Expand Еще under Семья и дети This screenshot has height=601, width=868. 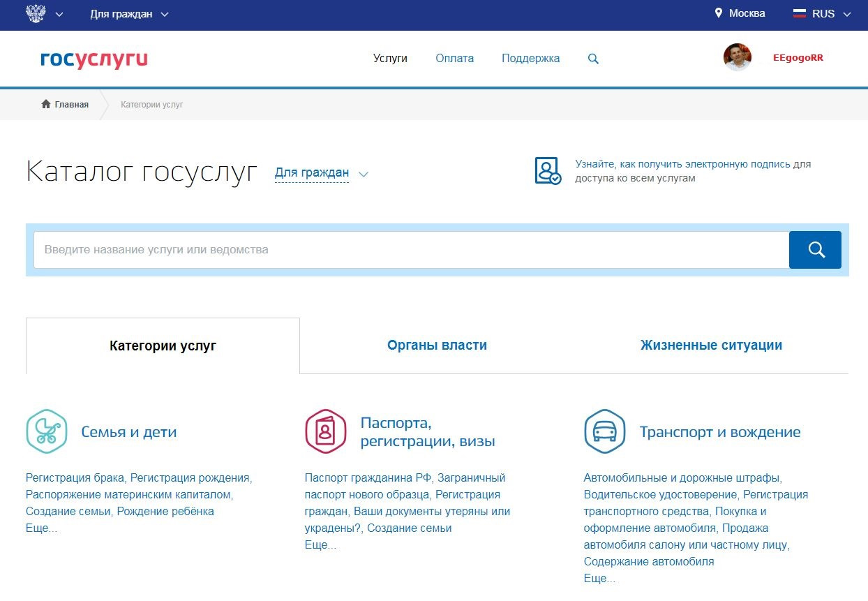click(41, 528)
